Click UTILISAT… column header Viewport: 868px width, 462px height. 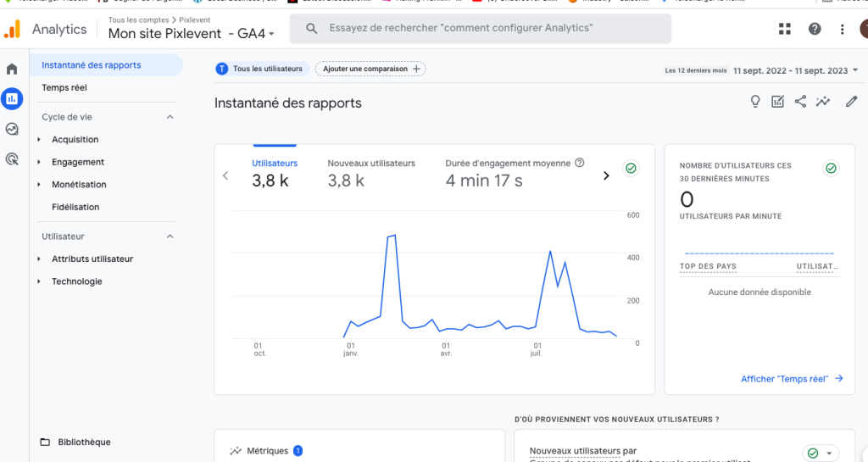[x=817, y=266]
